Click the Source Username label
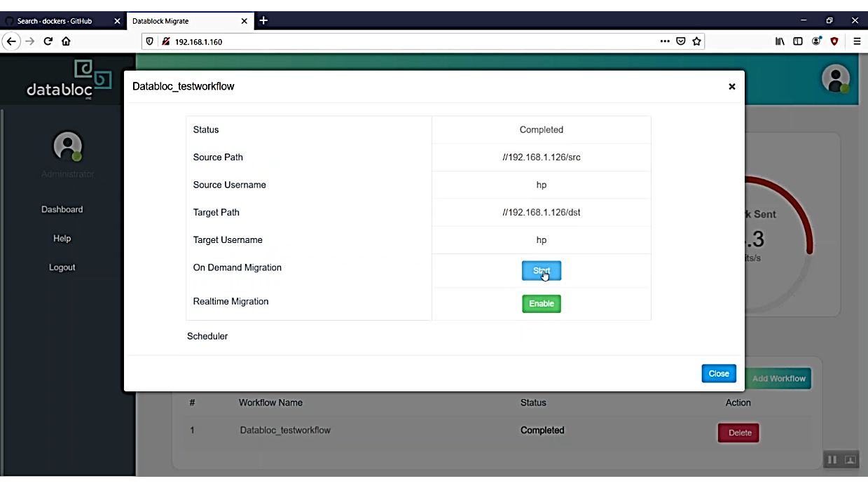 click(229, 185)
